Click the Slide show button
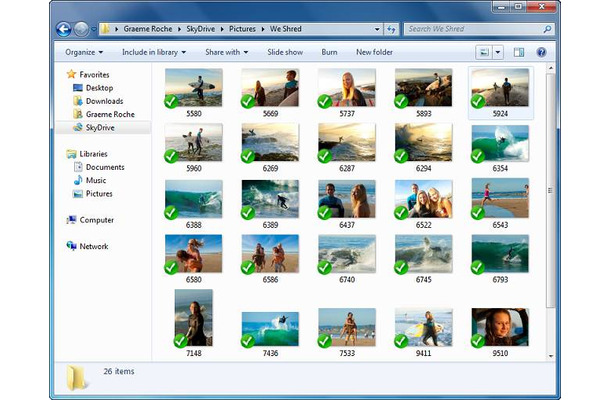Image resolution: width=610 pixels, height=400 pixels. (285, 52)
